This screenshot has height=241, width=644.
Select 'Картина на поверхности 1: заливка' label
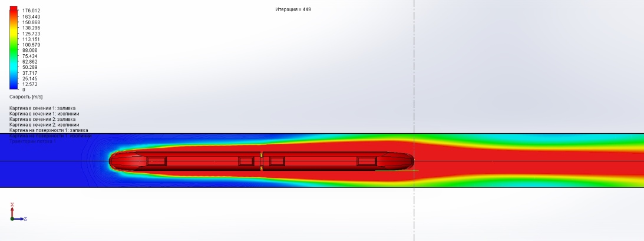point(49,130)
